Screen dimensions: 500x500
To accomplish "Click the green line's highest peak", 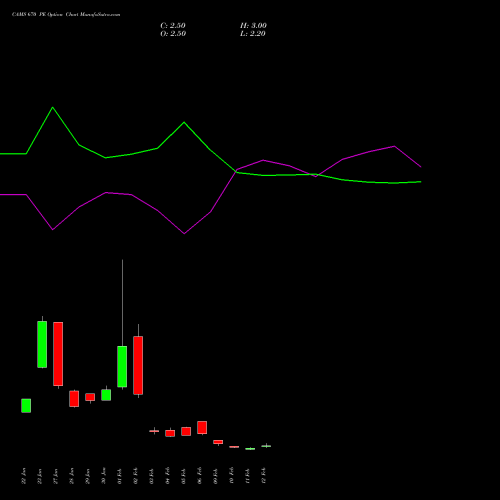I will click(x=53, y=107).
